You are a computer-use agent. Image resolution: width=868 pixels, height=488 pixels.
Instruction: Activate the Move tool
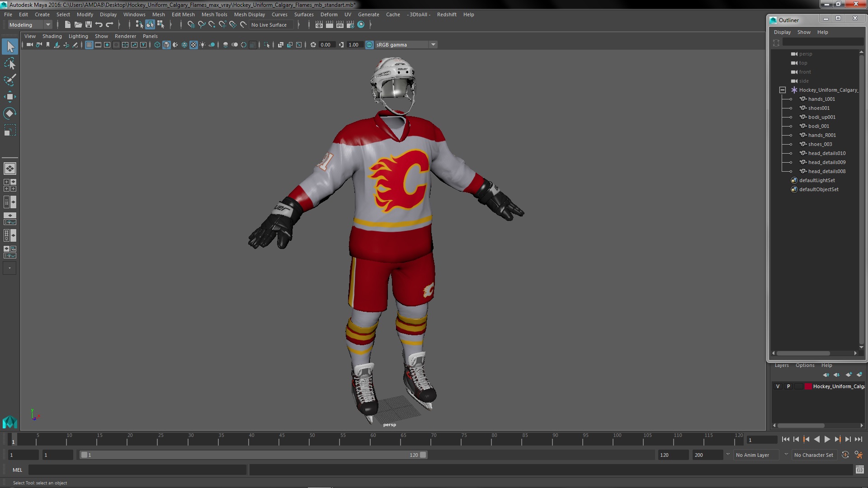(x=10, y=96)
